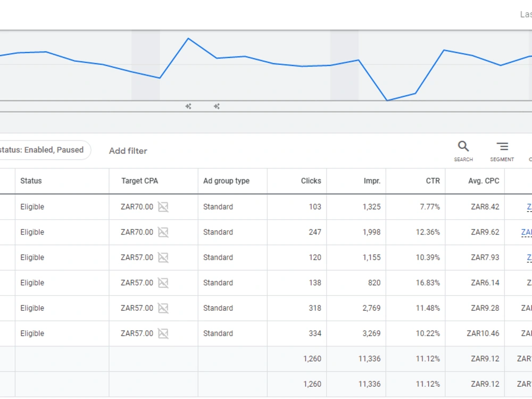Sort by the Avg. CPC column header

click(484, 181)
